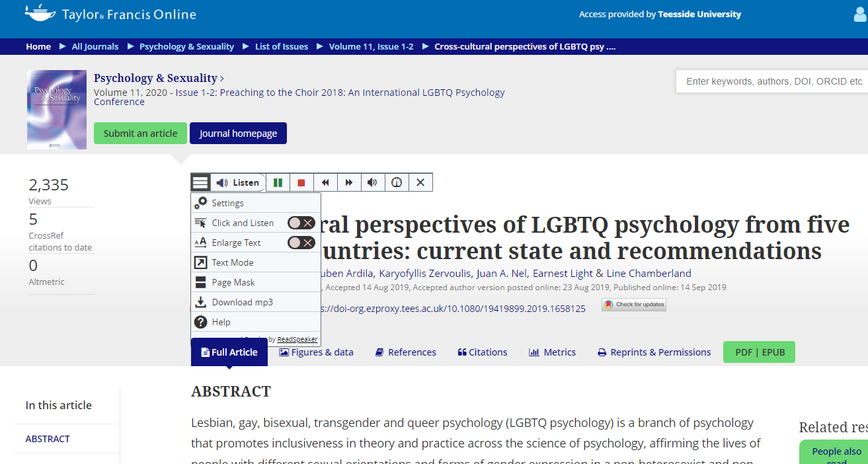Enable the Enlarge Text switch
Image resolution: width=868 pixels, height=464 pixels.
pos(301,243)
